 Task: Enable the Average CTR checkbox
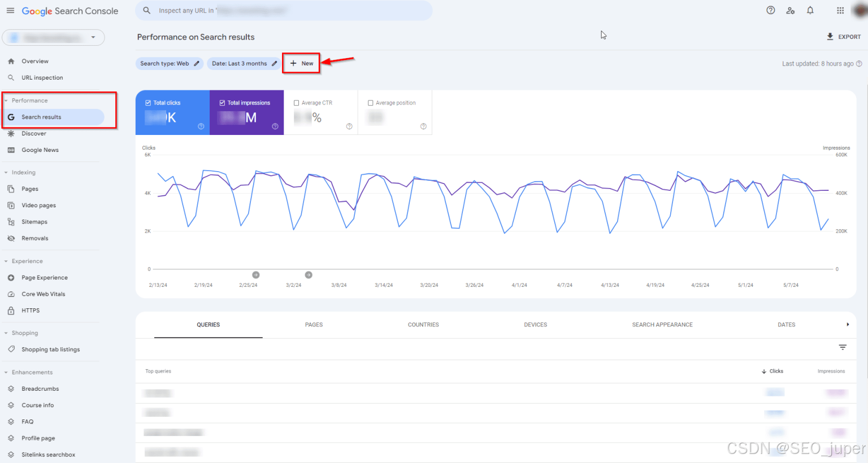[x=296, y=103]
